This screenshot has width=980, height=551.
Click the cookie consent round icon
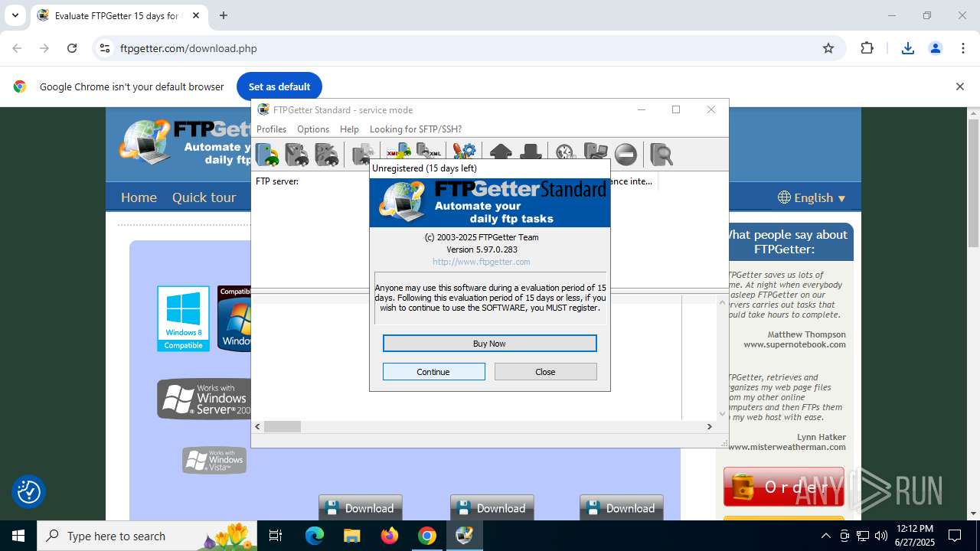point(29,491)
